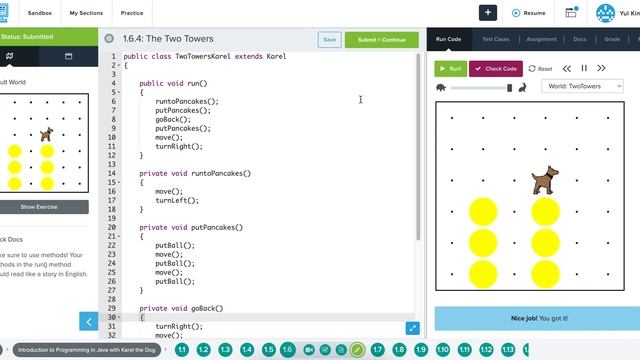Reset the Karel world
Viewport: 640px width, 360px height.
(x=540, y=69)
